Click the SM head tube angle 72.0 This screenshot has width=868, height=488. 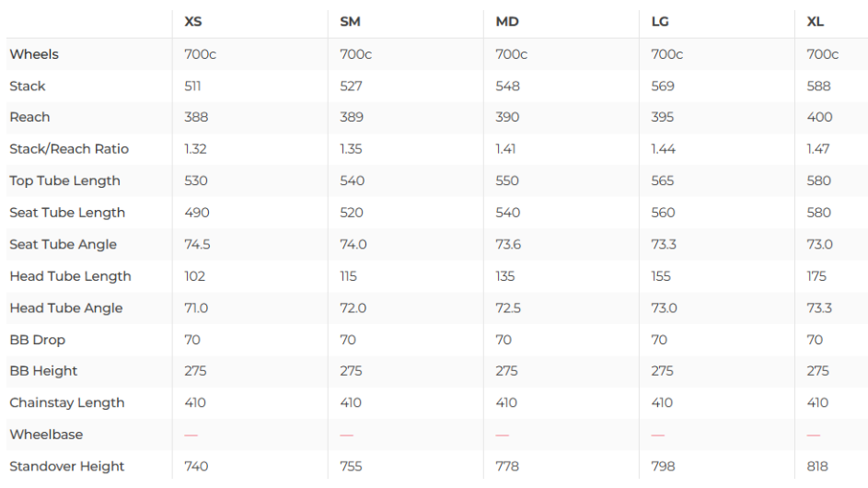click(353, 308)
